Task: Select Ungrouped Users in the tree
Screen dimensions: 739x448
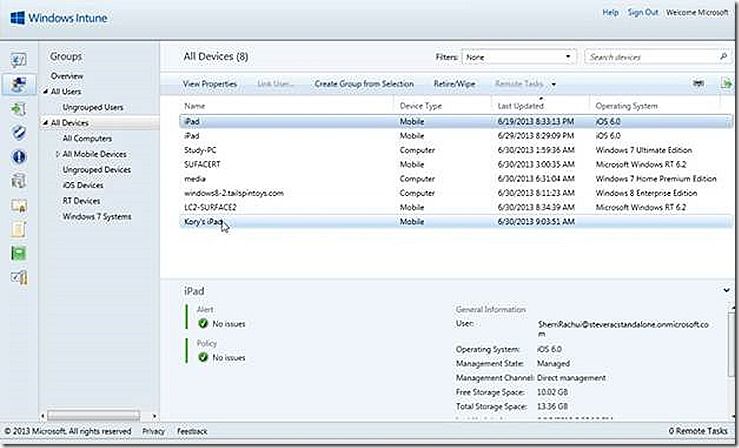Action: coord(93,107)
